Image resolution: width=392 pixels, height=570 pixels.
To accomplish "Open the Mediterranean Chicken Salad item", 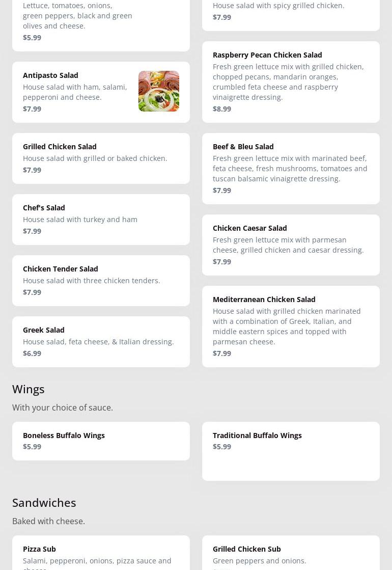I will [291, 326].
